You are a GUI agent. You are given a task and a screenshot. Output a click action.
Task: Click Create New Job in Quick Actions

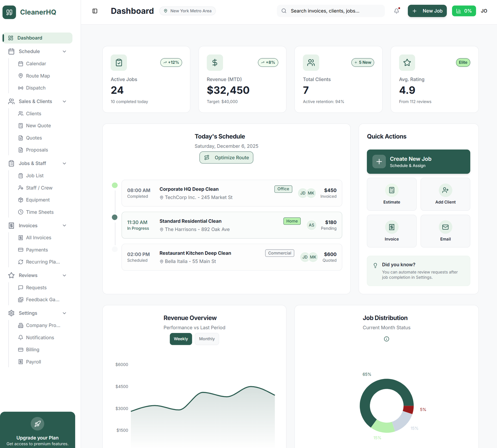[x=418, y=162]
